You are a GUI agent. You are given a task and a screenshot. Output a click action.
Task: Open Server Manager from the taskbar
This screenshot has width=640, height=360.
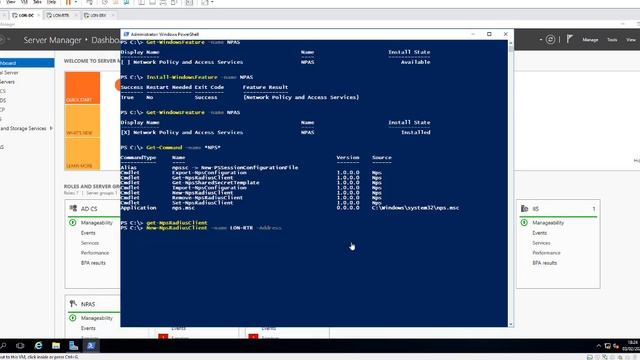tap(73, 346)
